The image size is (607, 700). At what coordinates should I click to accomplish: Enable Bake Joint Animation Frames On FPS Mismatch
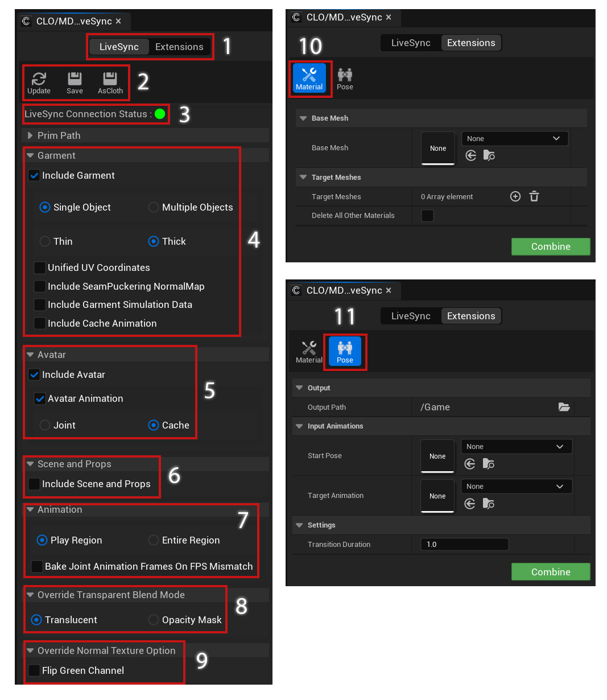(x=37, y=566)
